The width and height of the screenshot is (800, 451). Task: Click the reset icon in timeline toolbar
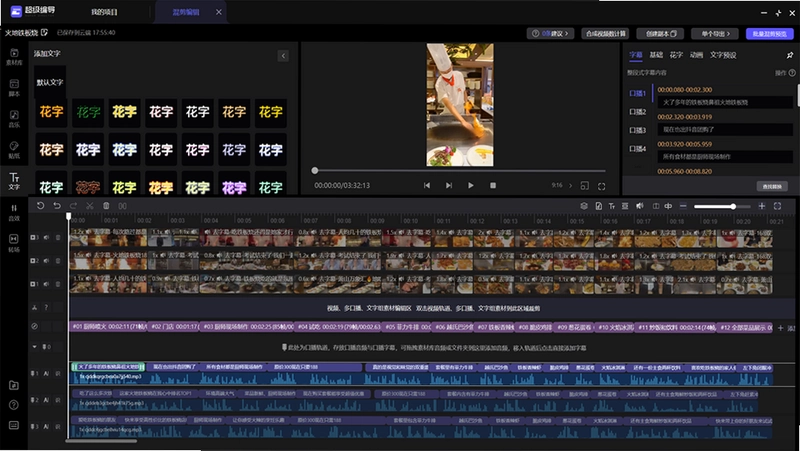(40, 206)
